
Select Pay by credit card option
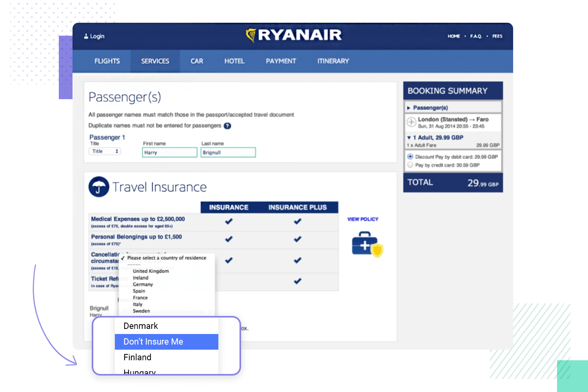(x=410, y=165)
